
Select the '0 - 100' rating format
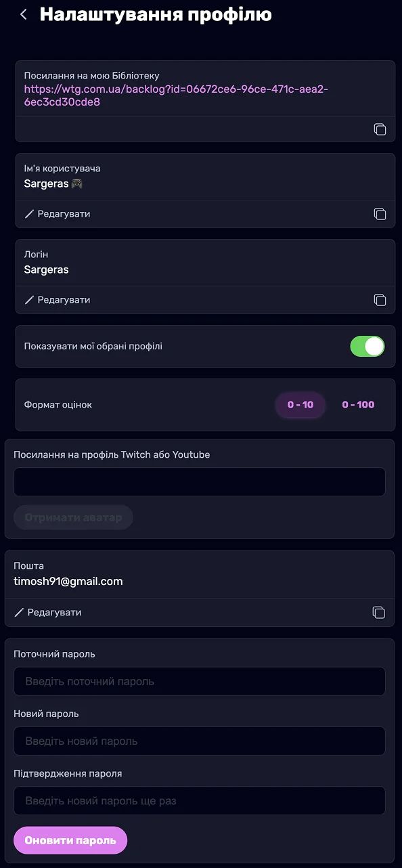tap(358, 404)
